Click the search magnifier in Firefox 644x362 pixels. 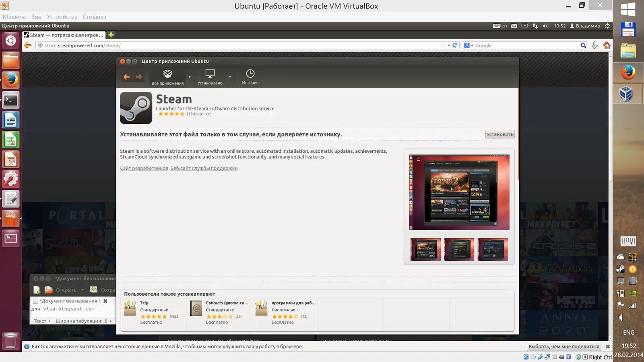[x=583, y=45]
